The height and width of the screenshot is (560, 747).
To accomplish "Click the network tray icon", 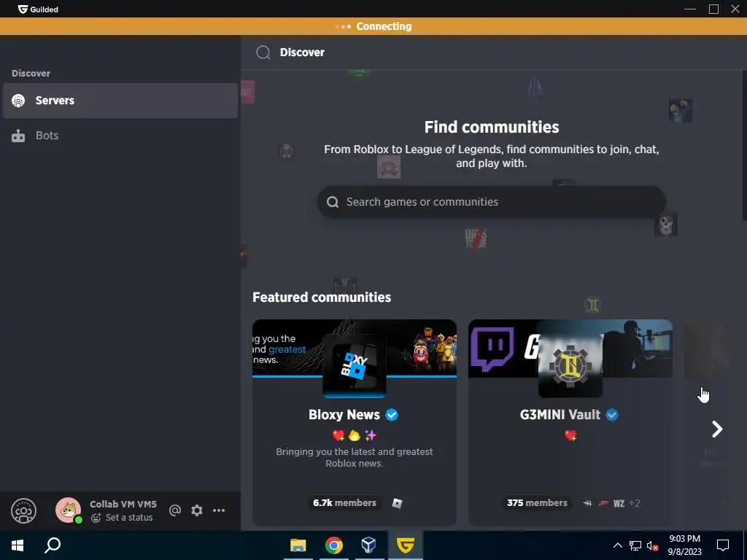I will tap(635, 545).
